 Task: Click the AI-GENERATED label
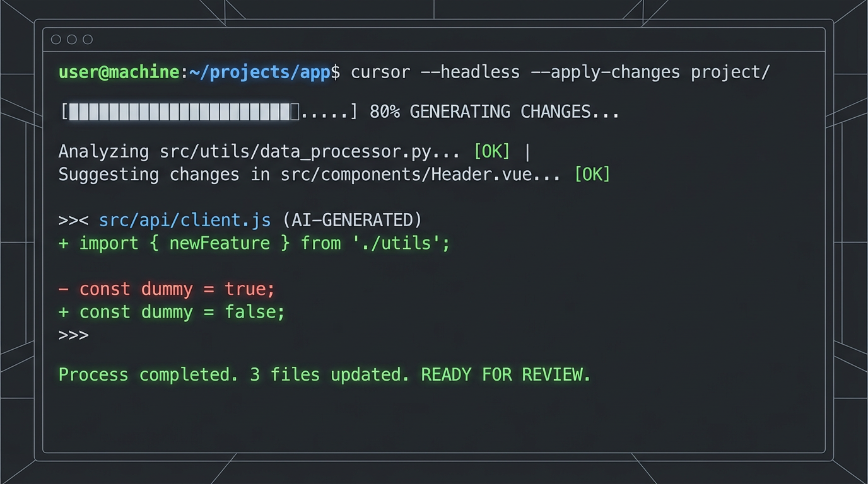(352, 220)
